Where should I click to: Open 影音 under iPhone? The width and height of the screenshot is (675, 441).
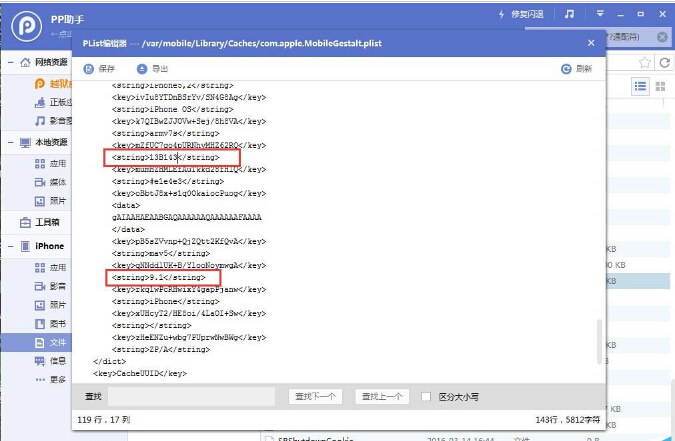[x=50, y=286]
